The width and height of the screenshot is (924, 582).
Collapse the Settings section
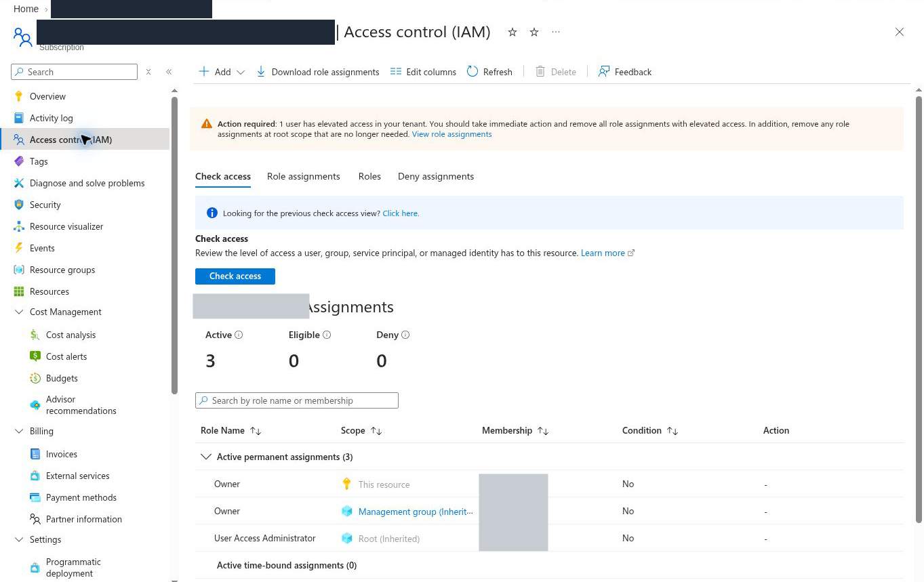tap(19, 539)
